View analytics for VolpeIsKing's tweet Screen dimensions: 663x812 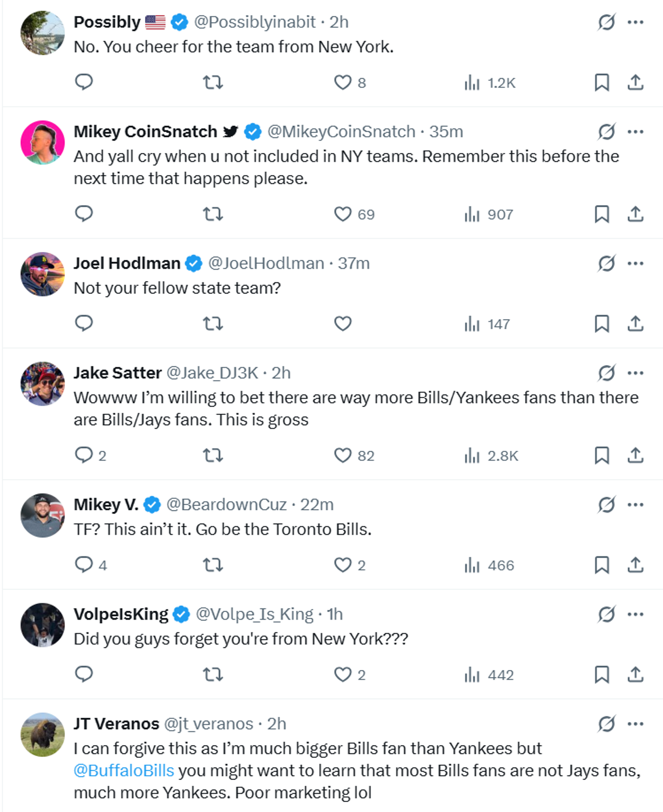point(489,675)
